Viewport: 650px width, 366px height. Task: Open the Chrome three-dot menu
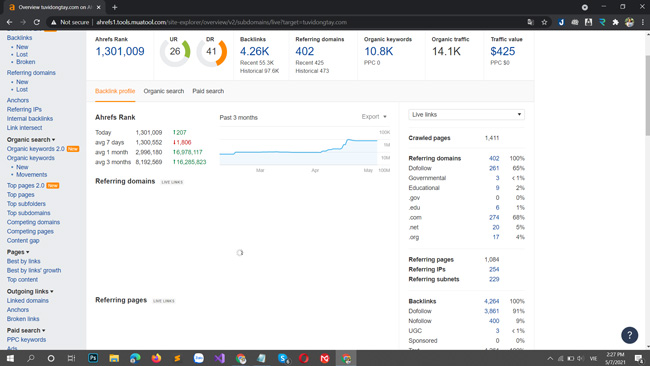pyautogui.click(x=643, y=22)
